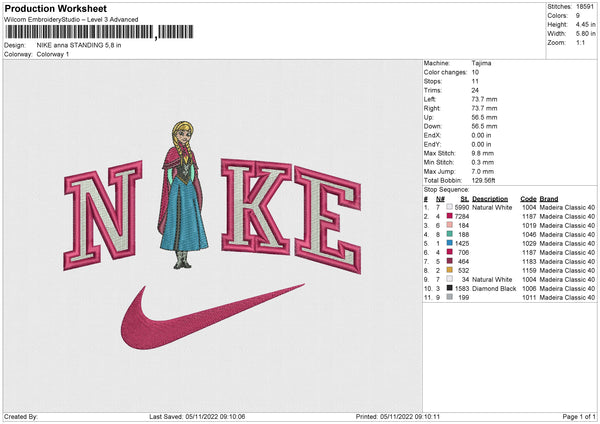Viewport: 600px width, 424px height.
Task: Select the gold swatch next to 532
Action: pos(449,270)
